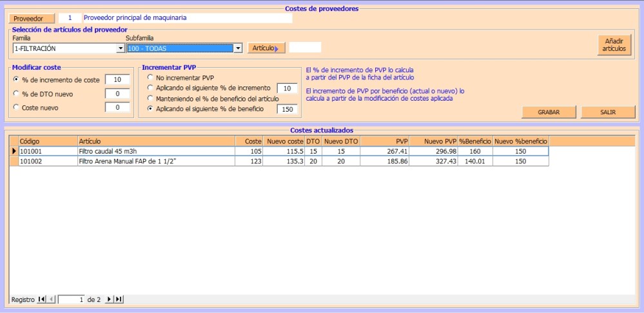The image size is (644, 313).
Task: Click the Proveedor button
Action: click(32, 19)
